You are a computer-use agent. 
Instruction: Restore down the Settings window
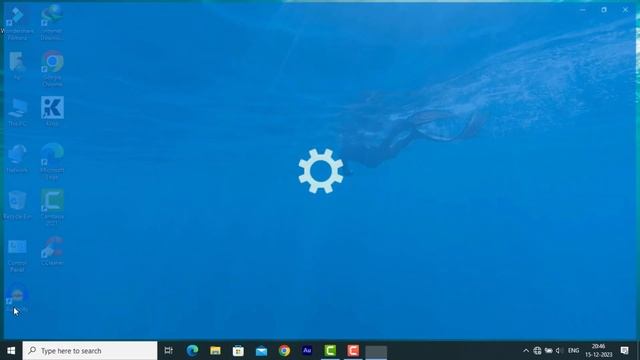(604, 9)
